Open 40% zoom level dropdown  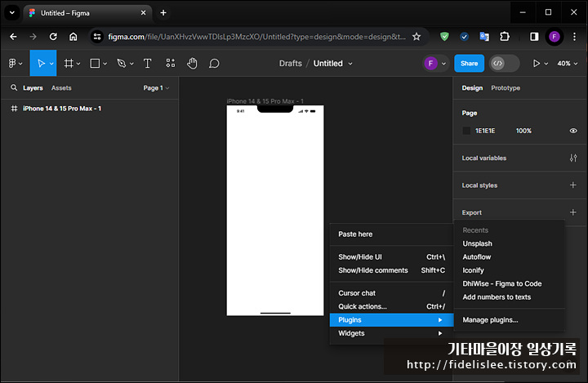pyautogui.click(x=567, y=64)
